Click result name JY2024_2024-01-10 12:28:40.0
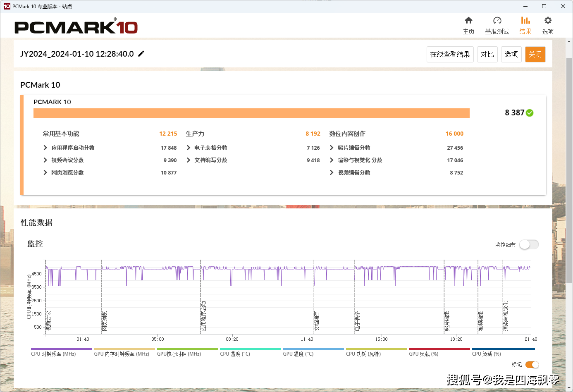Viewport: 573px width, 392px height. [x=77, y=54]
